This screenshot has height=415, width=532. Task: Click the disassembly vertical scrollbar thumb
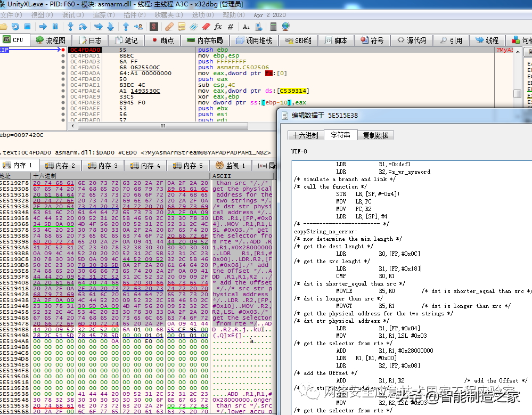click(517, 93)
